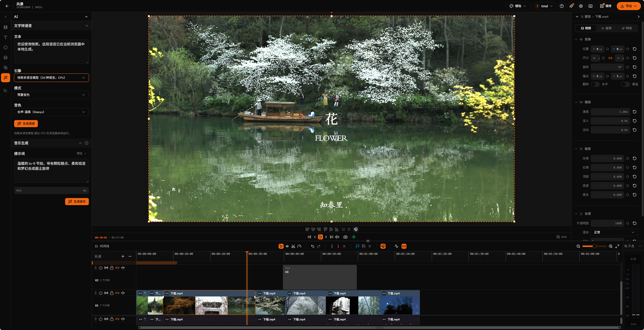Toggle preview snapping magnet beside align icons
The width and height of the screenshot is (644, 330).
pyautogui.click(x=356, y=229)
